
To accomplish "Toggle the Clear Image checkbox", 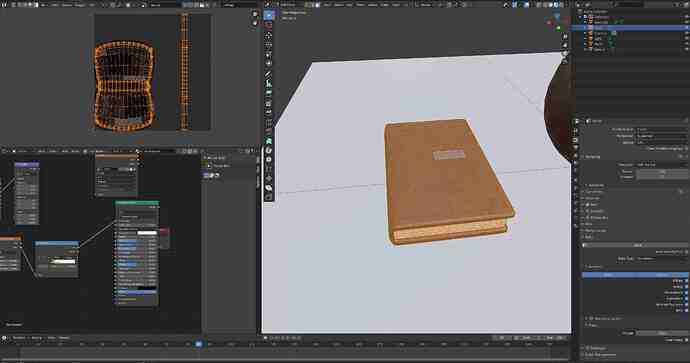I will click(686, 340).
